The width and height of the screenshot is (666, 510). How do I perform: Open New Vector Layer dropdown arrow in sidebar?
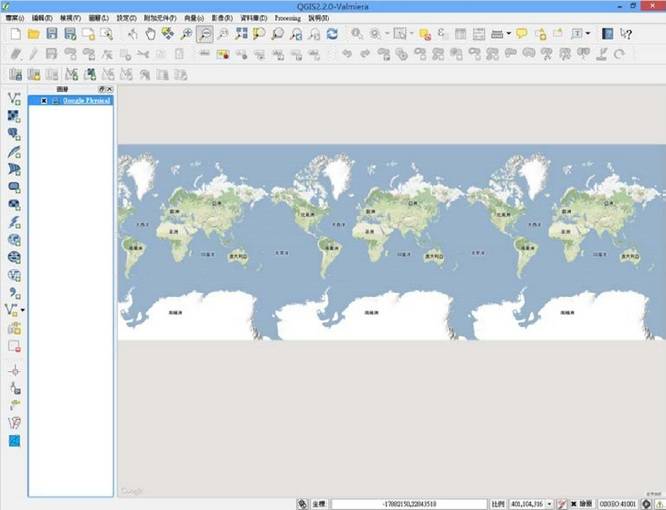pyautogui.click(x=23, y=310)
